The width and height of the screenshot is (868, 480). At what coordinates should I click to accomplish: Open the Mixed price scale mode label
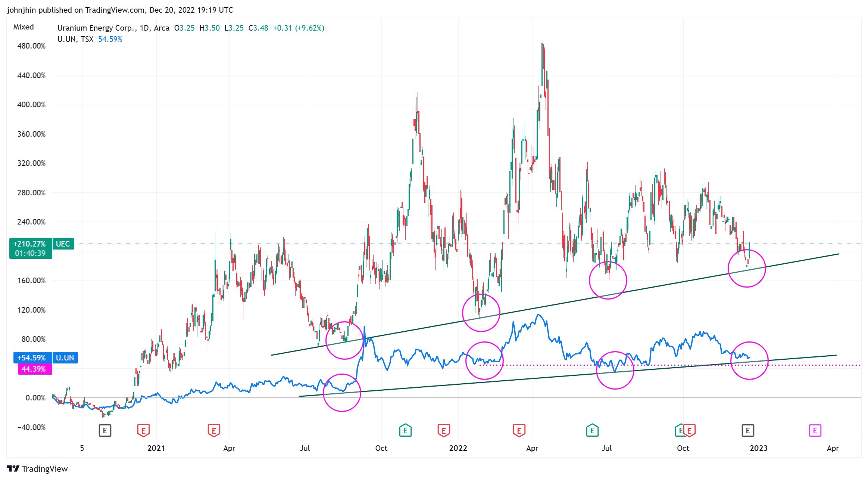(24, 27)
